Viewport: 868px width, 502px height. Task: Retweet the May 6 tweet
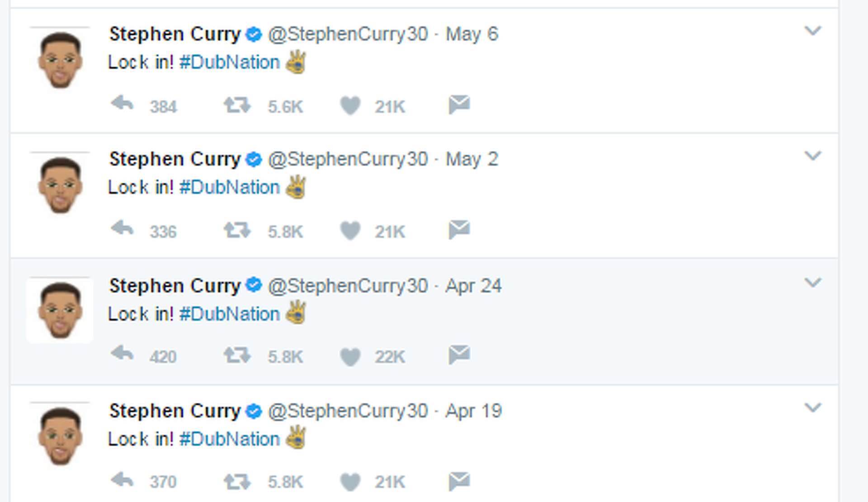(x=239, y=104)
